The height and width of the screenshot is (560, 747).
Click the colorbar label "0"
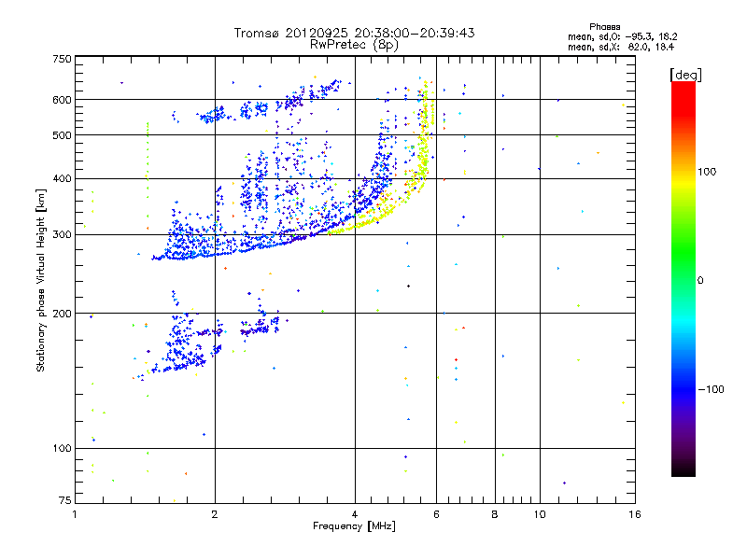(700, 280)
